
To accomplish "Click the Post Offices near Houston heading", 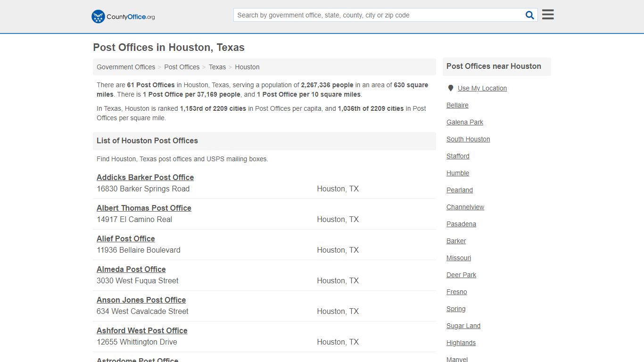I will (494, 66).
